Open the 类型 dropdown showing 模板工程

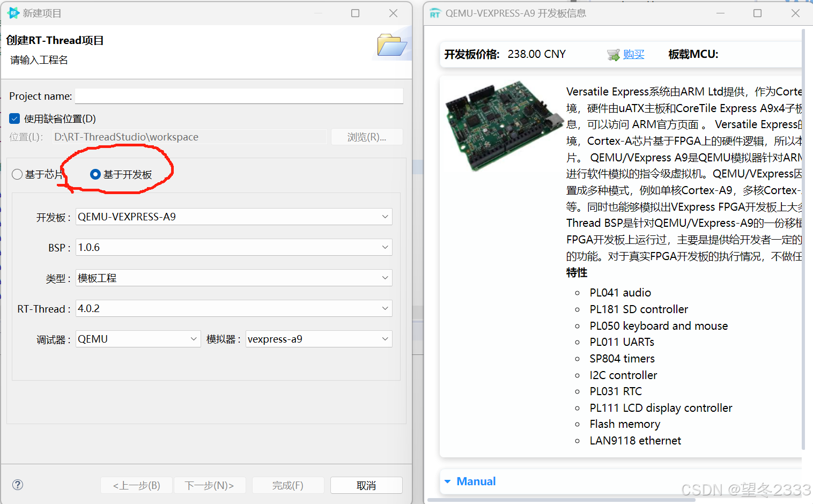(x=234, y=278)
